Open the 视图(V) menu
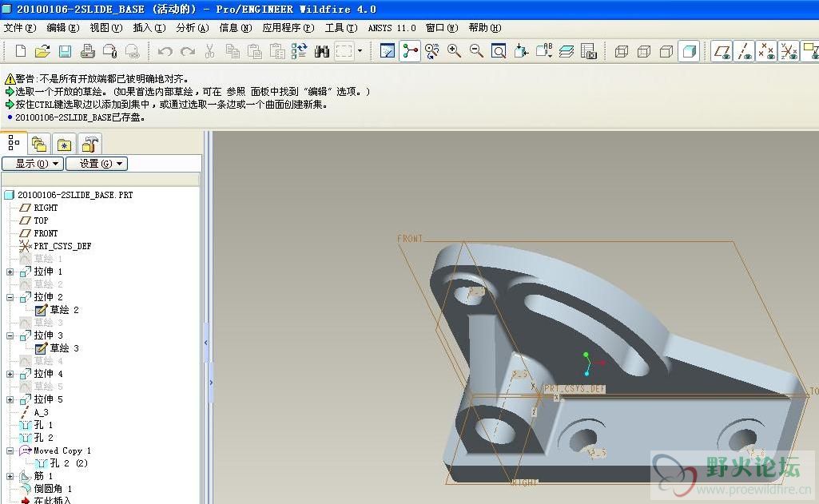The height and width of the screenshot is (504, 819). click(106, 28)
